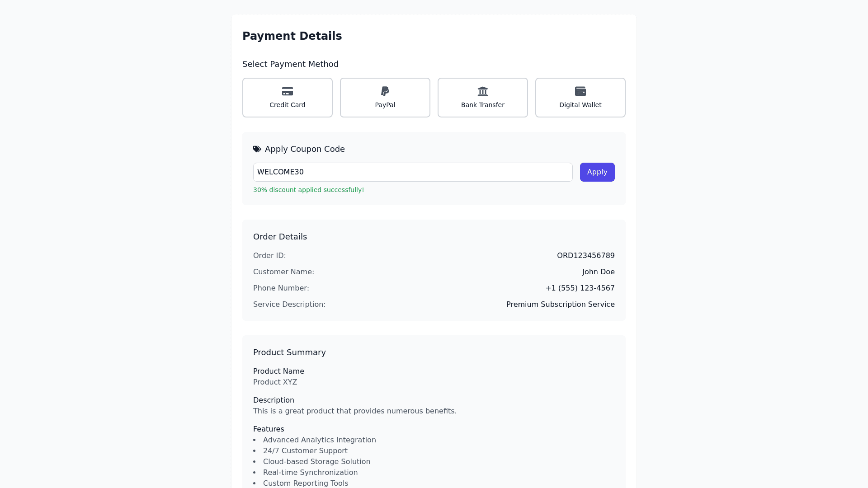The width and height of the screenshot is (868, 488).
Task: Click the credit card icon
Action: pyautogui.click(x=288, y=91)
